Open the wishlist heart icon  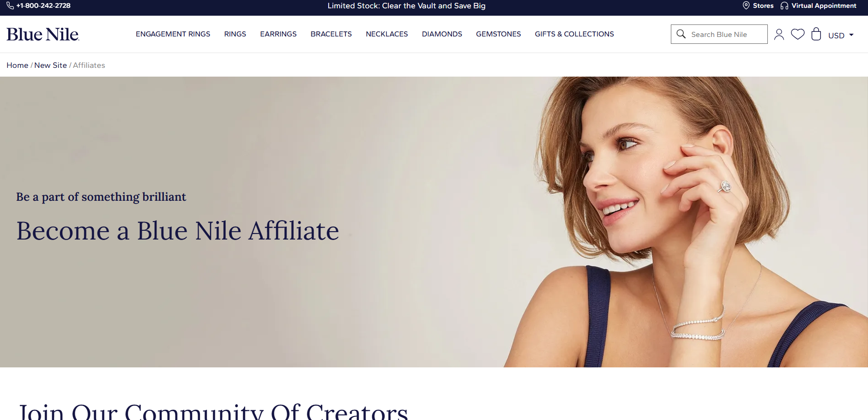[x=798, y=34]
